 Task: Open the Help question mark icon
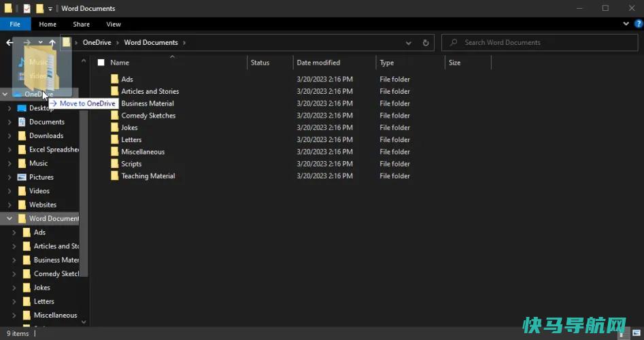pyautogui.click(x=639, y=24)
